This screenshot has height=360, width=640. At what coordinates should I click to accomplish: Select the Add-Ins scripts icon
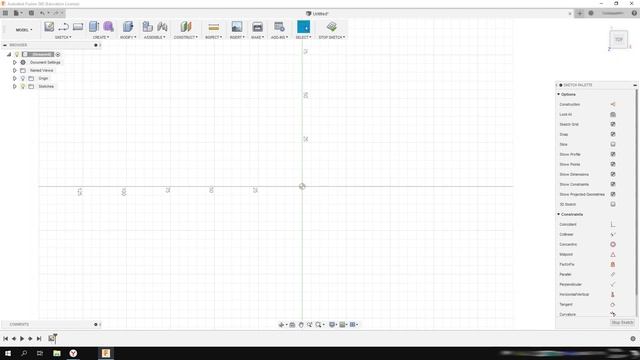coord(279,27)
